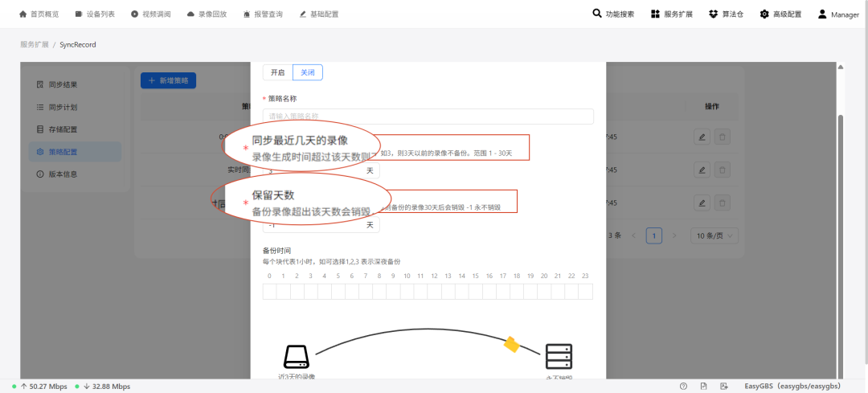Click the 存储配置 storage icon
Image resolution: width=868 pixels, height=393 pixels.
[x=40, y=129]
